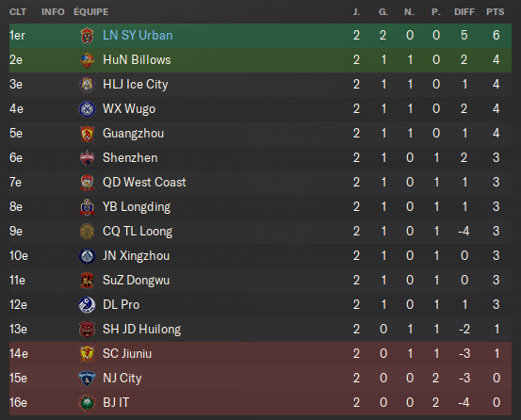Sort table by the DIFF column header
The image size is (521, 420).
click(464, 12)
